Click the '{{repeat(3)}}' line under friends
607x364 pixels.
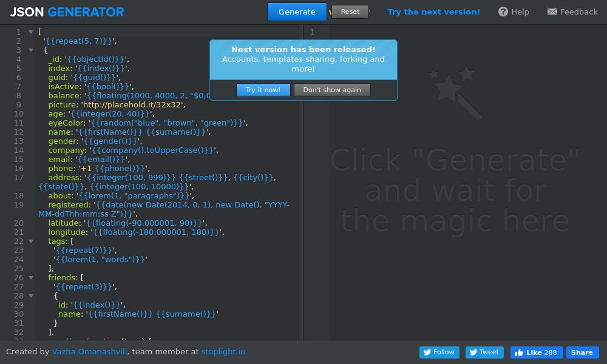pyautogui.click(x=85, y=286)
